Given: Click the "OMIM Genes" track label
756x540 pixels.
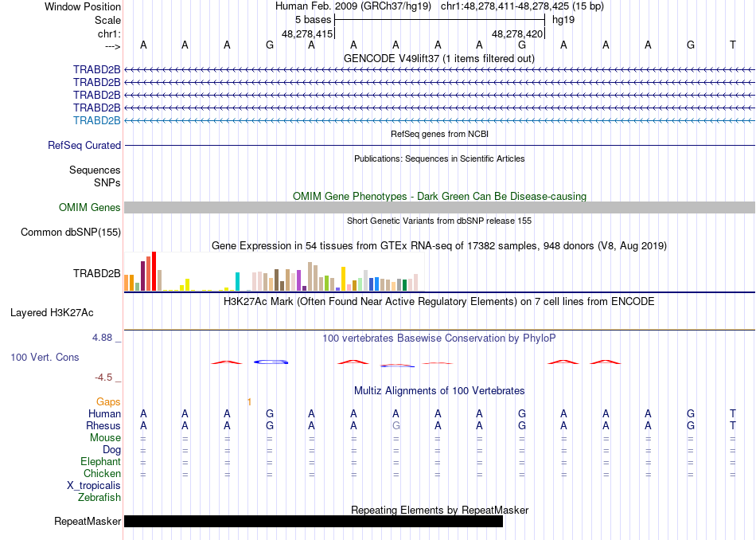Looking at the screenshot, I should click(x=89, y=208).
